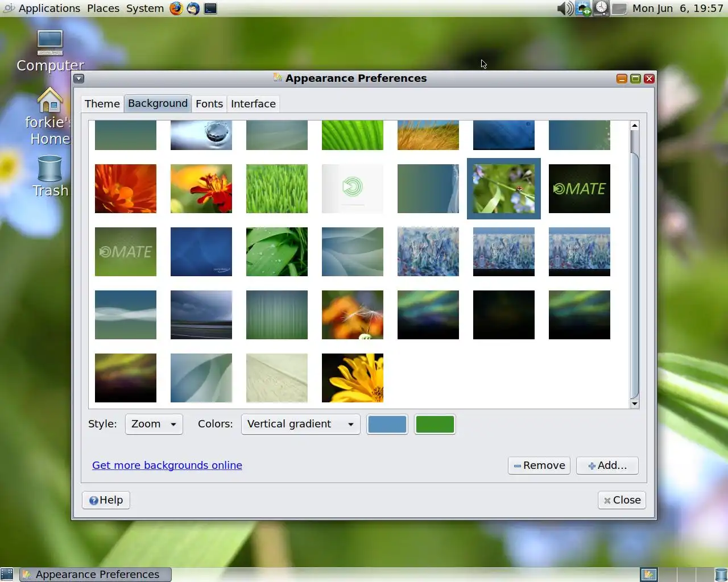
Task: Click the Add... button
Action: [607, 465]
